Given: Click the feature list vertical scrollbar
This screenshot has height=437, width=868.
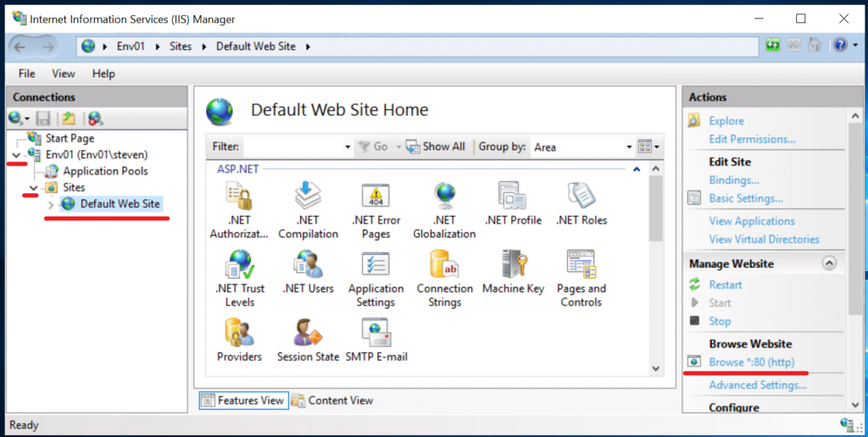Looking at the screenshot, I should [655, 210].
